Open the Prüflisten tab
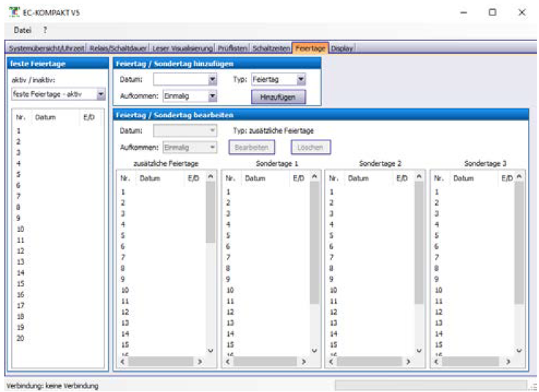The image size is (539, 392). tap(233, 48)
